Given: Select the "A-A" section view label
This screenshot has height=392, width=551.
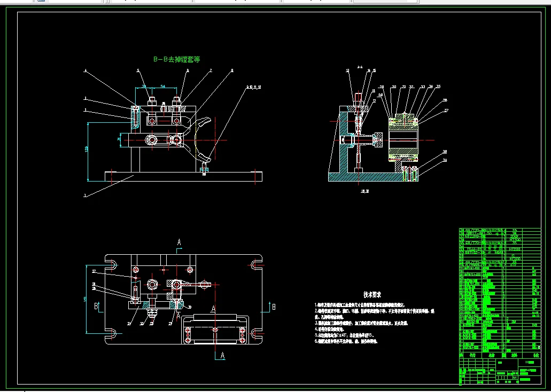Looking at the screenshot, I should pos(360,67).
